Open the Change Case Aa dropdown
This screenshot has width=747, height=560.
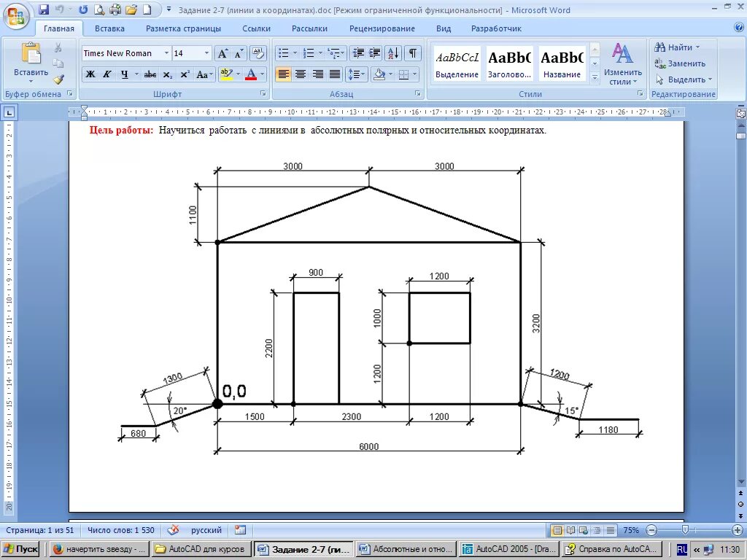204,74
